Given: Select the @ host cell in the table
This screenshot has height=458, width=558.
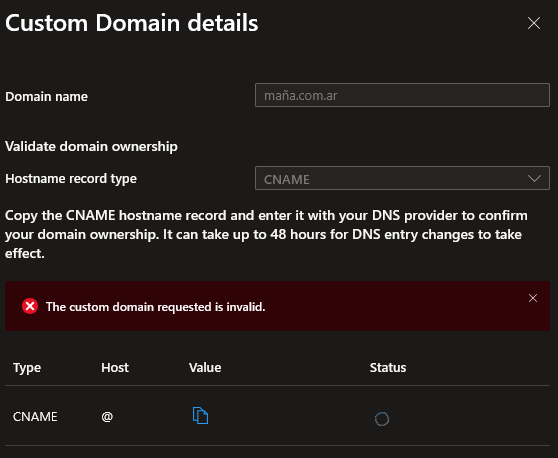Looking at the screenshot, I should coord(107,416).
